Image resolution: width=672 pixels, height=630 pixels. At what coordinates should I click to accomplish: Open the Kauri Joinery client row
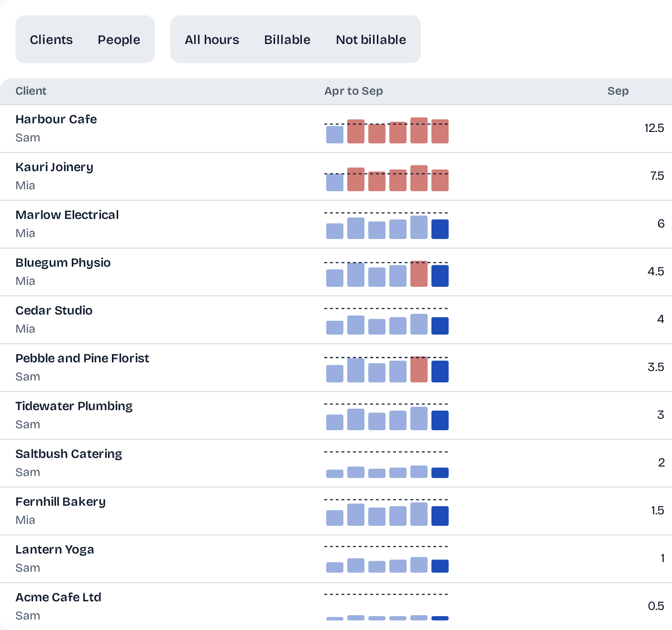click(336, 177)
